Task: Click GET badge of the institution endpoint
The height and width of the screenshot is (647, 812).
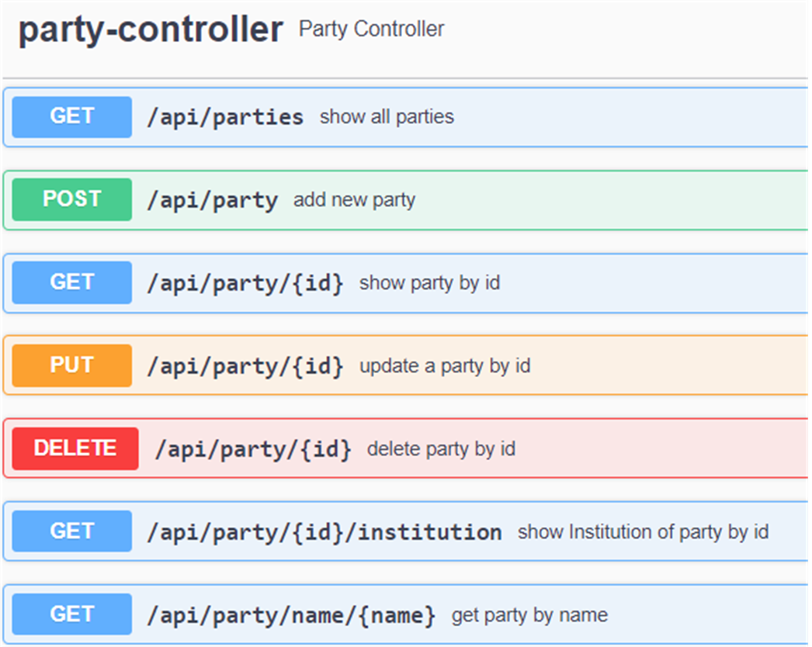Action: click(x=72, y=531)
